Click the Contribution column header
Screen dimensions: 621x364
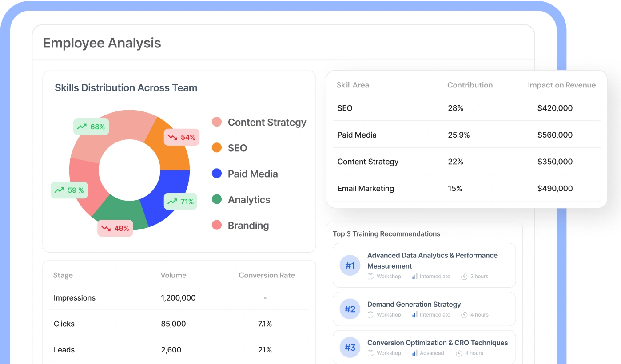tap(470, 85)
